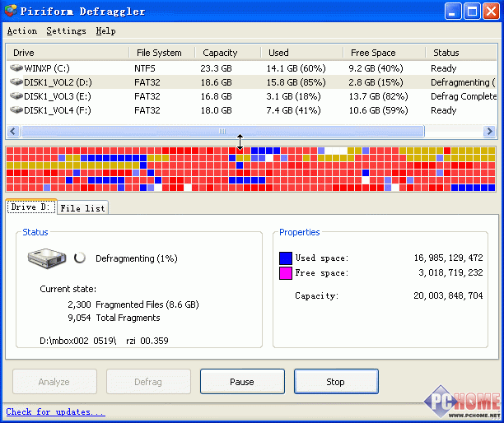Click the 7.4 GB (41%) used cell
This screenshot has width=504, height=423.
click(x=293, y=111)
